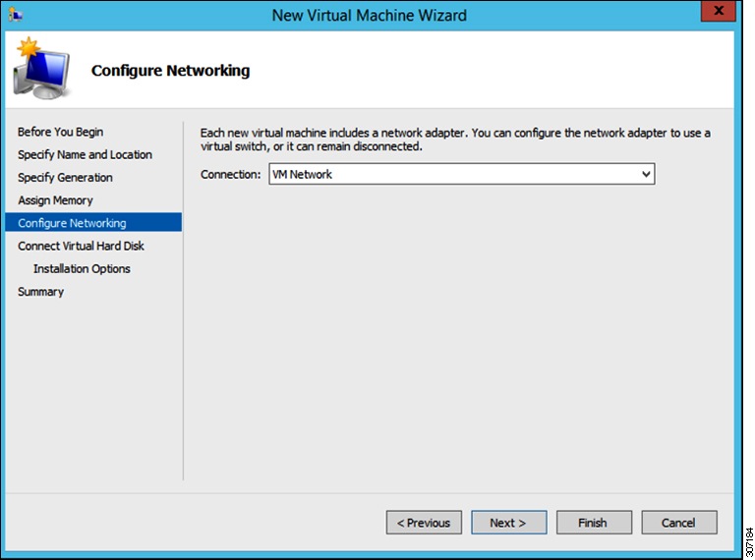This screenshot has width=755, height=560.
Task: Open Installation Options sub-step
Action: click(x=82, y=268)
